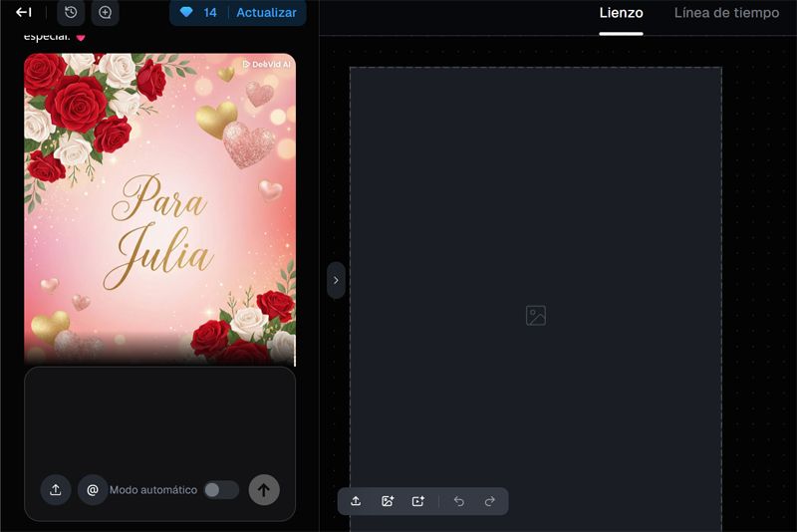Collapse the chat panel with the chevron handle

(x=336, y=280)
